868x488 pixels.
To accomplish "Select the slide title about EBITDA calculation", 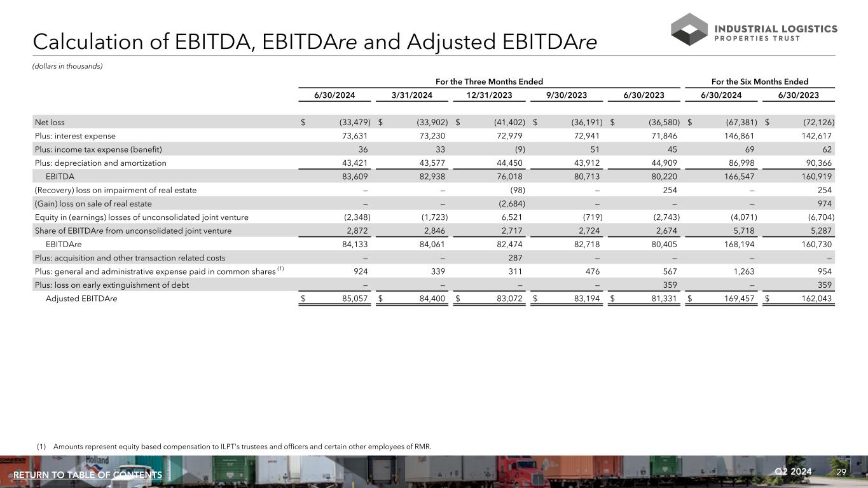I will click(x=315, y=41).
